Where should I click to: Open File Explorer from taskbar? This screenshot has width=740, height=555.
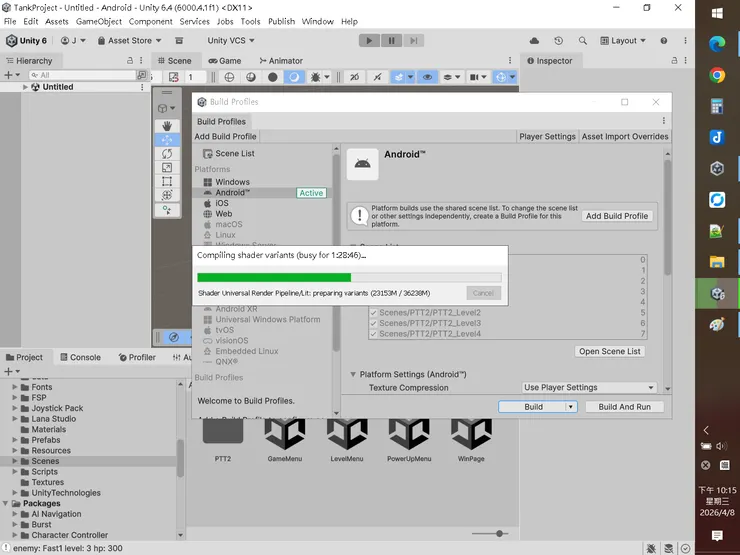(x=717, y=262)
